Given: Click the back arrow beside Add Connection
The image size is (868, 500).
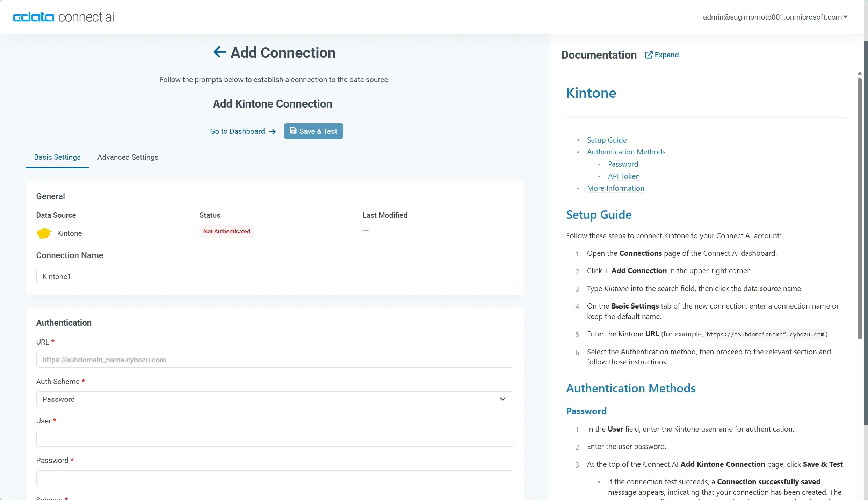Looking at the screenshot, I should tap(219, 52).
